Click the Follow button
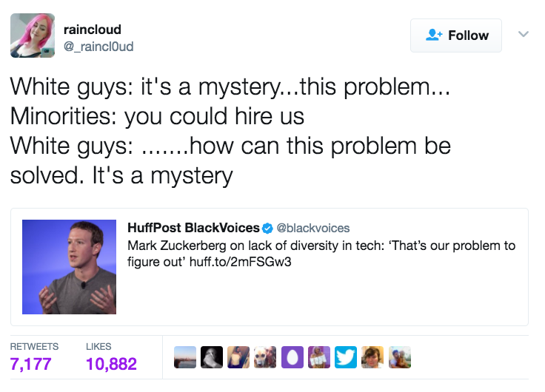This screenshot has height=392, width=545. [455, 36]
